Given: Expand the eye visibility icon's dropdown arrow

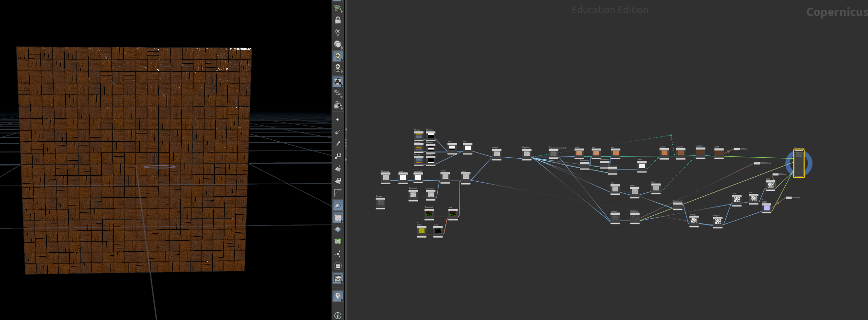Looking at the screenshot, I should click(x=341, y=96).
